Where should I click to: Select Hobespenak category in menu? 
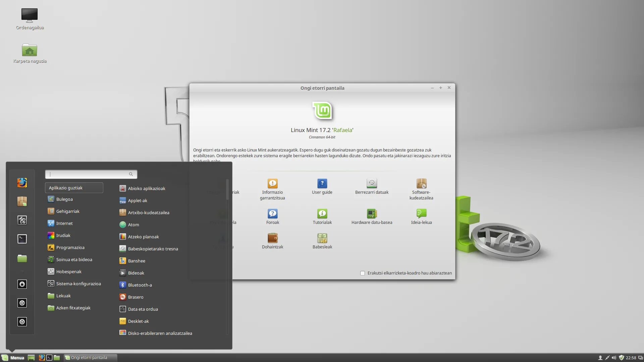click(x=74, y=271)
